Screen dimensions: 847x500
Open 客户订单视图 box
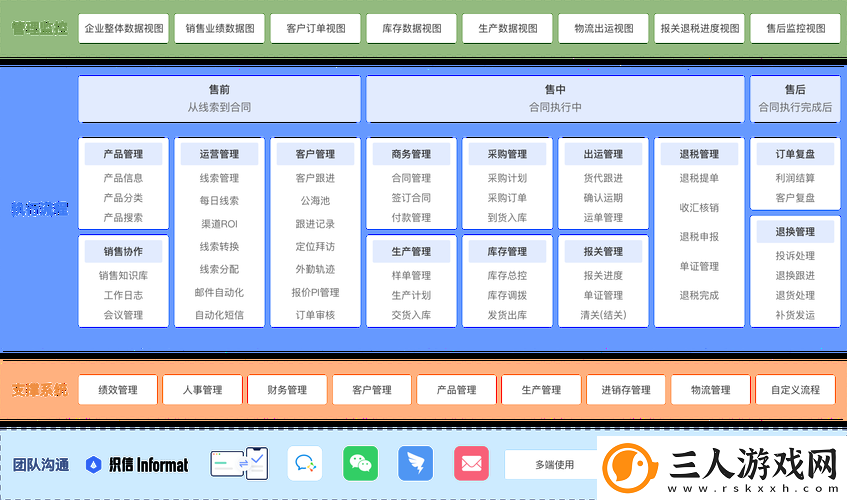click(315, 29)
